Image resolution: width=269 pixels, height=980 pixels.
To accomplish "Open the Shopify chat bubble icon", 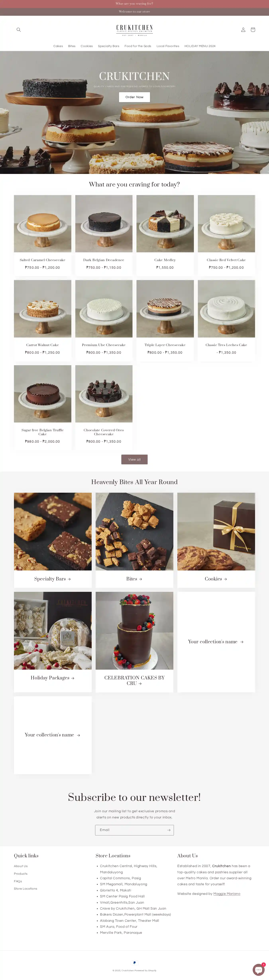I will [x=259, y=970].
